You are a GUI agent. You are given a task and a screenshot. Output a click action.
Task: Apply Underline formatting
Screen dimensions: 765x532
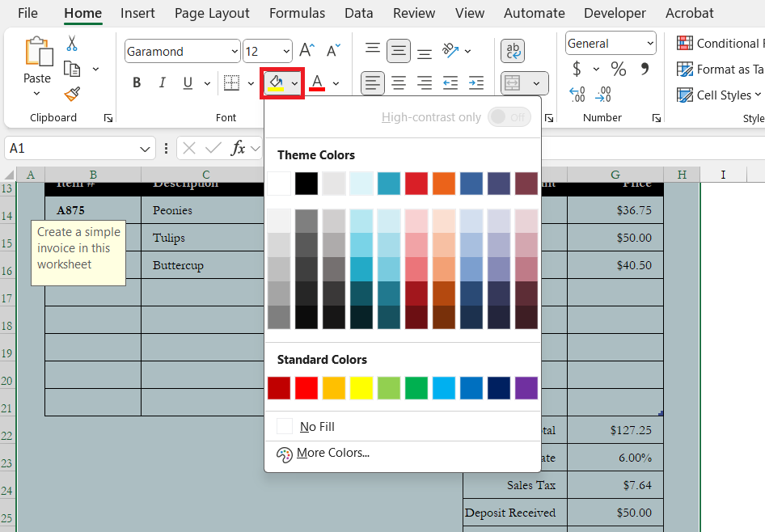(x=188, y=83)
